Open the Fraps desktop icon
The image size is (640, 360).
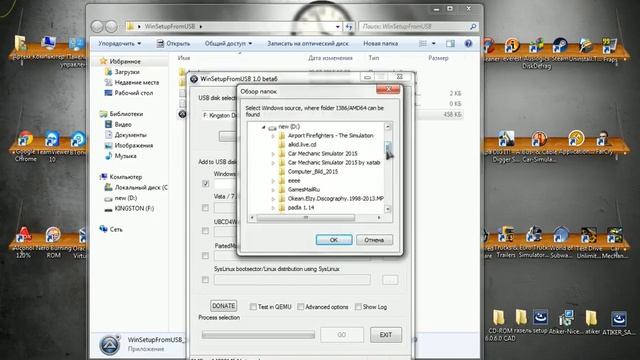tap(610, 49)
